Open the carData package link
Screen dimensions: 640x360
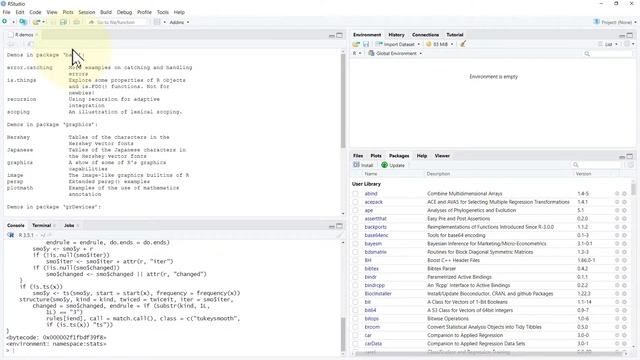[x=373, y=344]
